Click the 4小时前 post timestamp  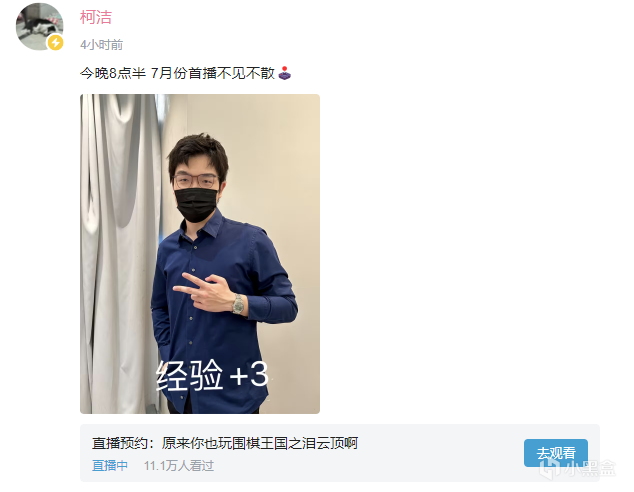click(101, 45)
